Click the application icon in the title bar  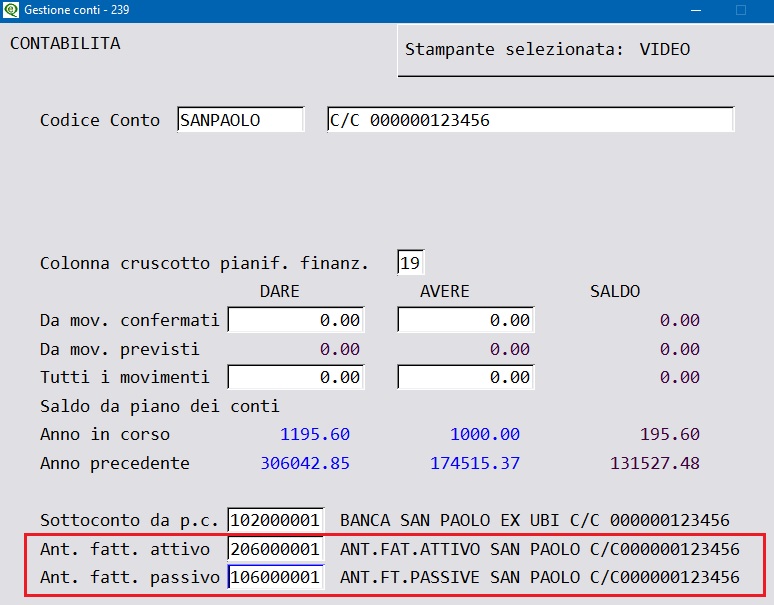coord(10,9)
